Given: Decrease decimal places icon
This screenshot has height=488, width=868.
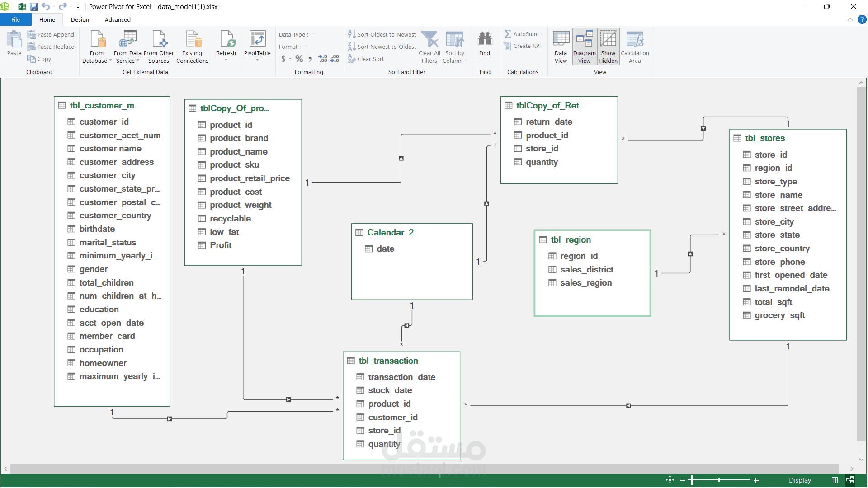Looking at the screenshot, I should [x=335, y=59].
